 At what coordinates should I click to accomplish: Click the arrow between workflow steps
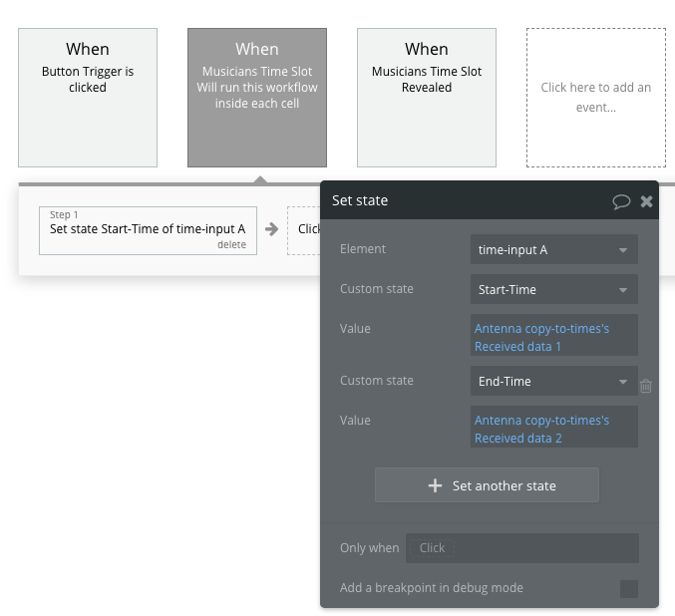point(271,229)
